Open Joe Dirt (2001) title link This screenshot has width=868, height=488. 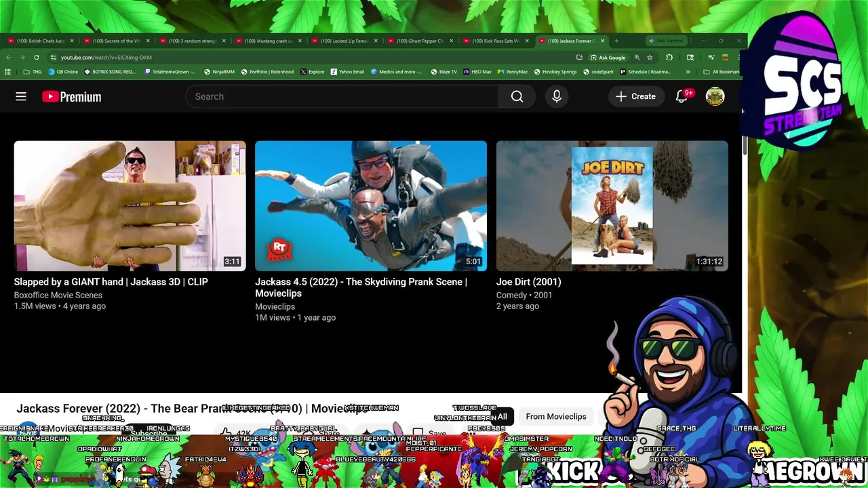tap(529, 282)
